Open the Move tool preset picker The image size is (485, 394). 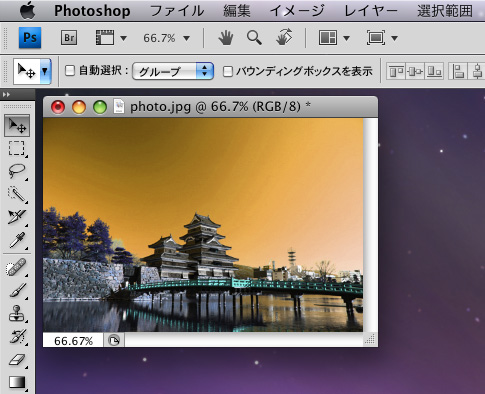click(45, 71)
